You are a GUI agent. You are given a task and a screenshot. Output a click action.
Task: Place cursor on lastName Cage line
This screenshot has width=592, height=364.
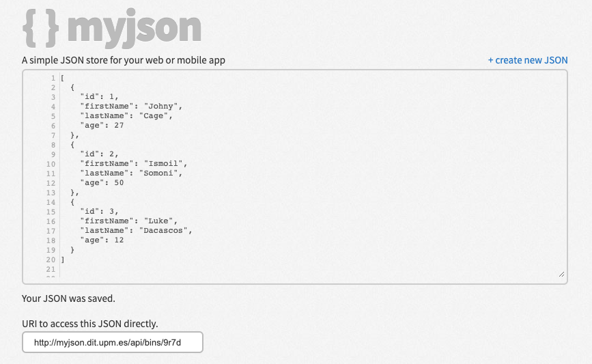pyautogui.click(x=126, y=116)
